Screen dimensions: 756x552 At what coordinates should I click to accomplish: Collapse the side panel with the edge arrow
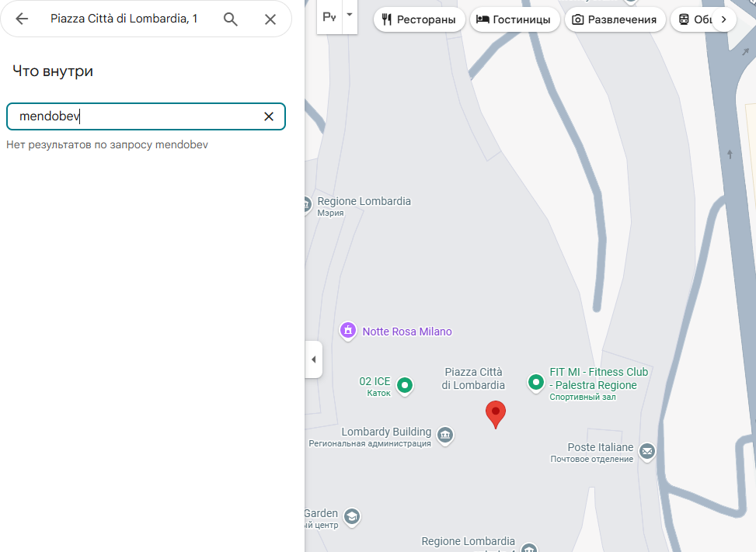(x=313, y=359)
